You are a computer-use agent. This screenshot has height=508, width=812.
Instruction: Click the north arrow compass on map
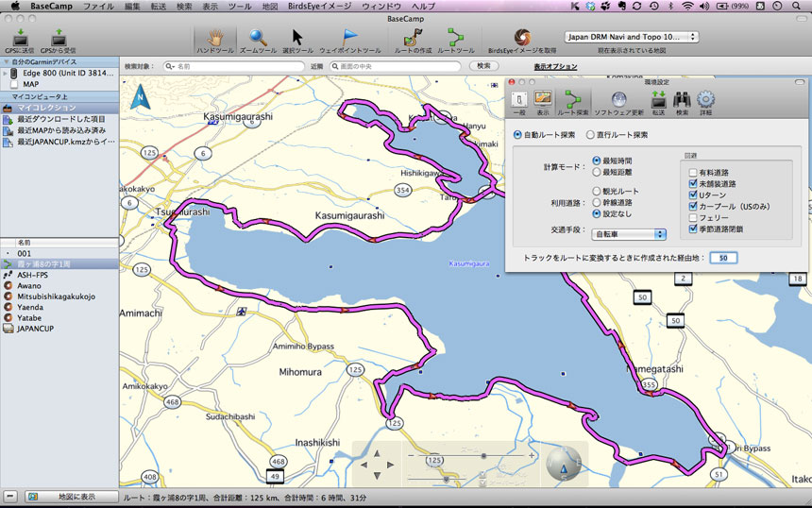140,97
